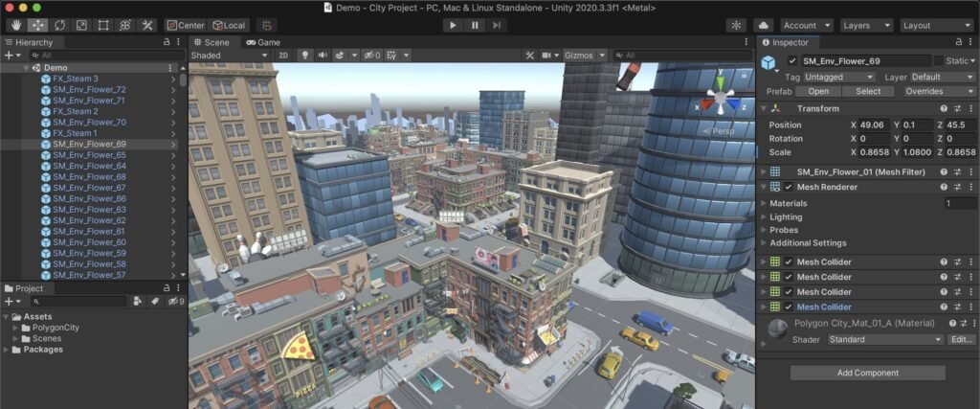The height and width of the screenshot is (409, 980).
Task: Select the Rect Transform tool
Action: (x=103, y=25)
